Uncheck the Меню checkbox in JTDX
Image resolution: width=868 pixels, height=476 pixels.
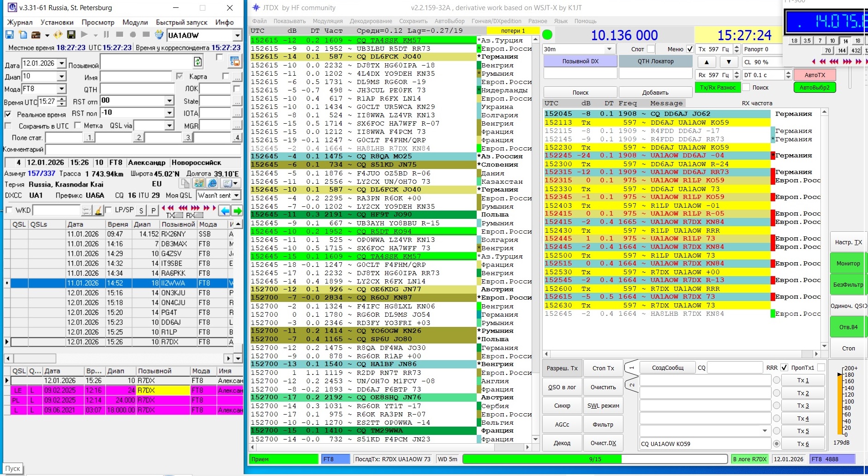690,49
